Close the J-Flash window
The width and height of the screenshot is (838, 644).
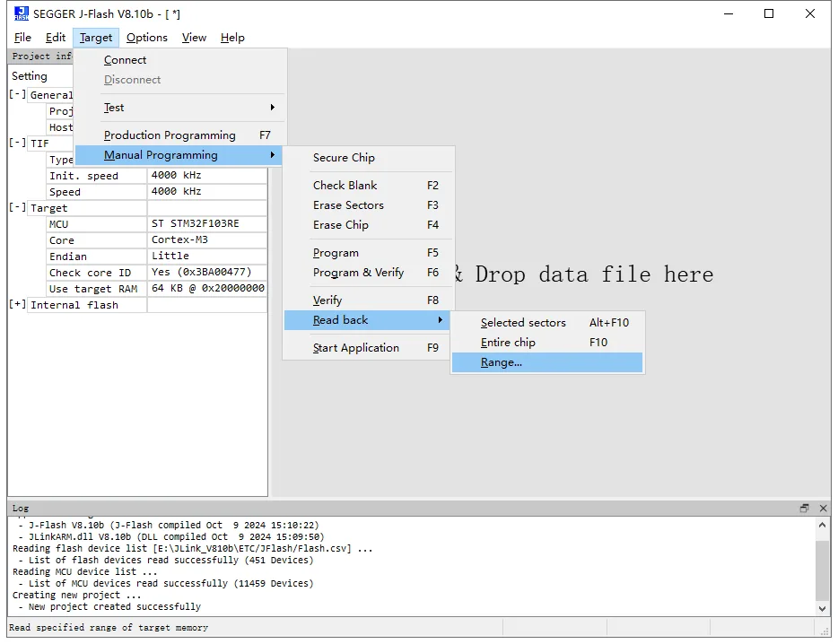pos(809,13)
